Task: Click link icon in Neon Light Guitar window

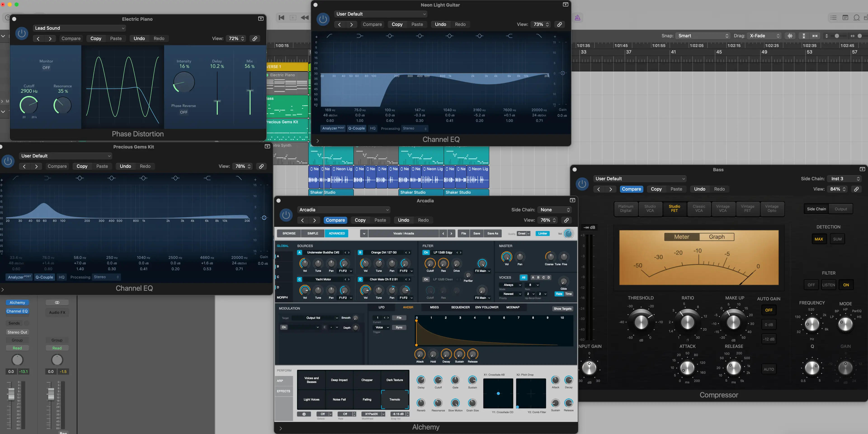Action: [559, 25]
